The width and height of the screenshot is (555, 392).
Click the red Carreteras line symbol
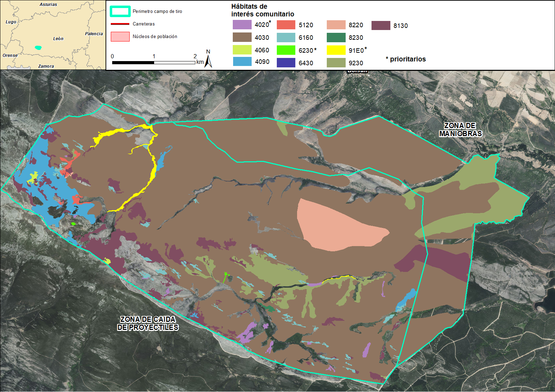[120, 24]
